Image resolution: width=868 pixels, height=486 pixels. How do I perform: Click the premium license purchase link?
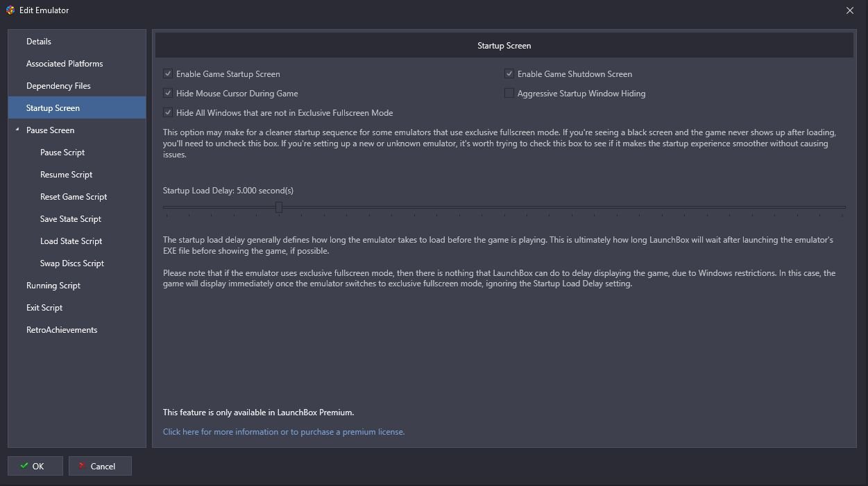pyautogui.click(x=284, y=431)
